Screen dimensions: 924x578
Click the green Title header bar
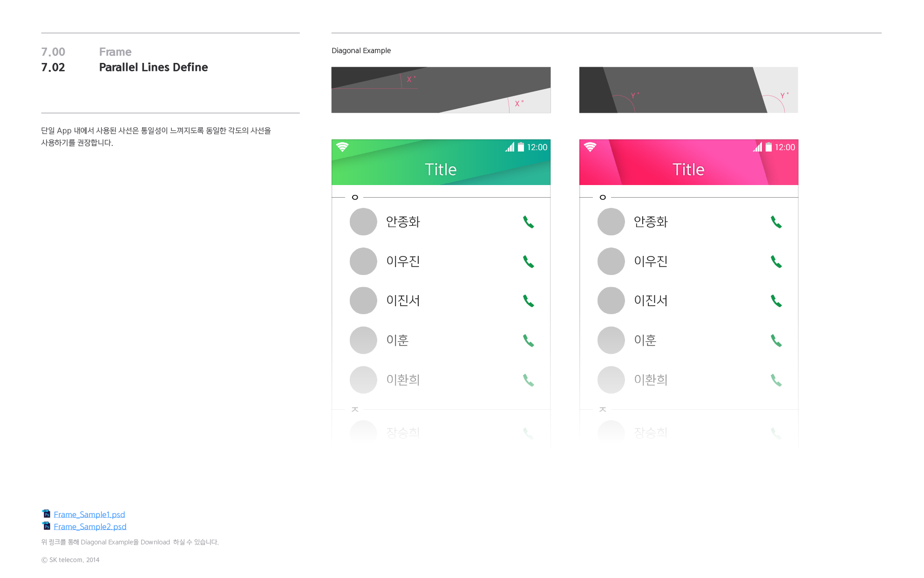441,162
